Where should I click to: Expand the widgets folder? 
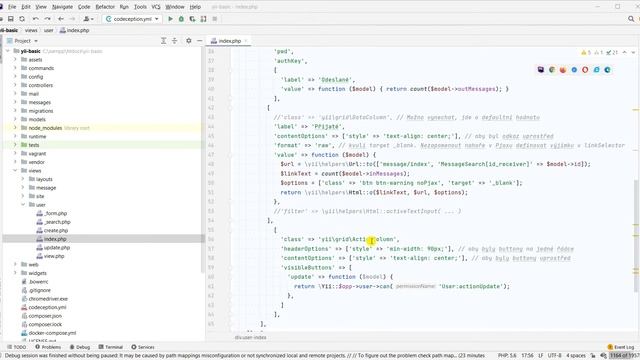coord(15,273)
